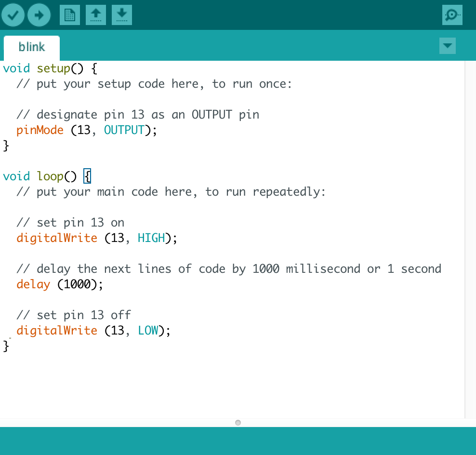This screenshot has width=476, height=455.
Task: Select the blink sketch tab
Action: point(32,48)
